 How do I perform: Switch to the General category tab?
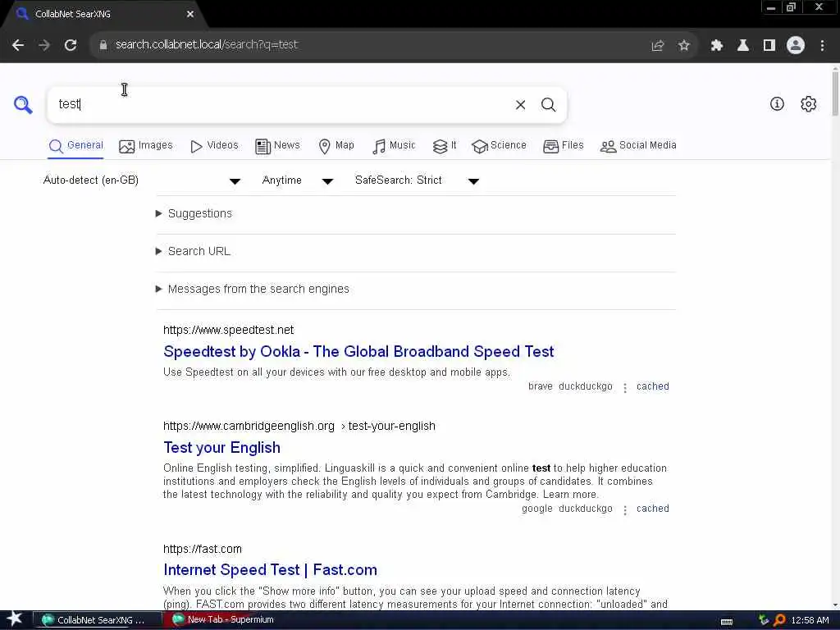76,146
